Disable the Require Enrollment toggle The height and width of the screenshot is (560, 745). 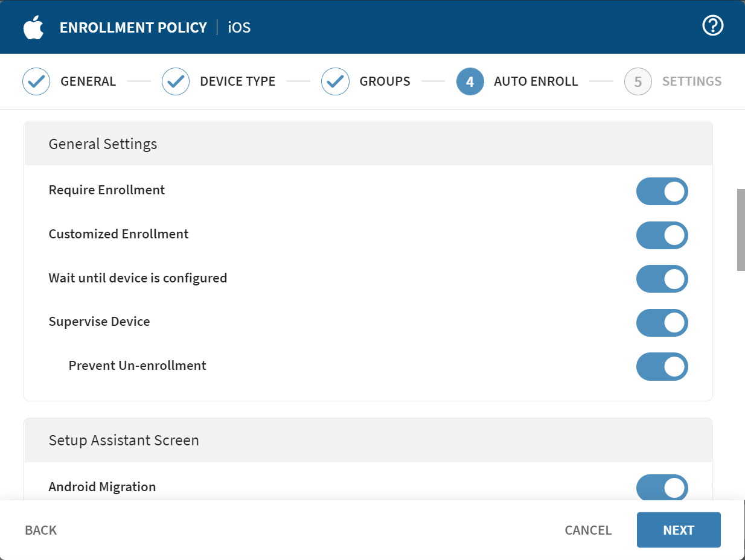[x=662, y=191]
